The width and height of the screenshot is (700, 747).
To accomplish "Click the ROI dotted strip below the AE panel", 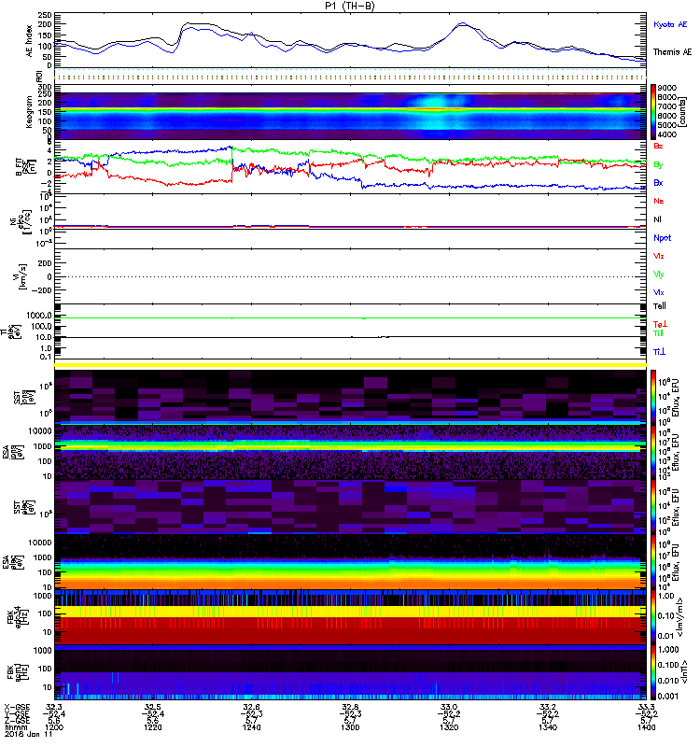I will click(x=350, y=76).
